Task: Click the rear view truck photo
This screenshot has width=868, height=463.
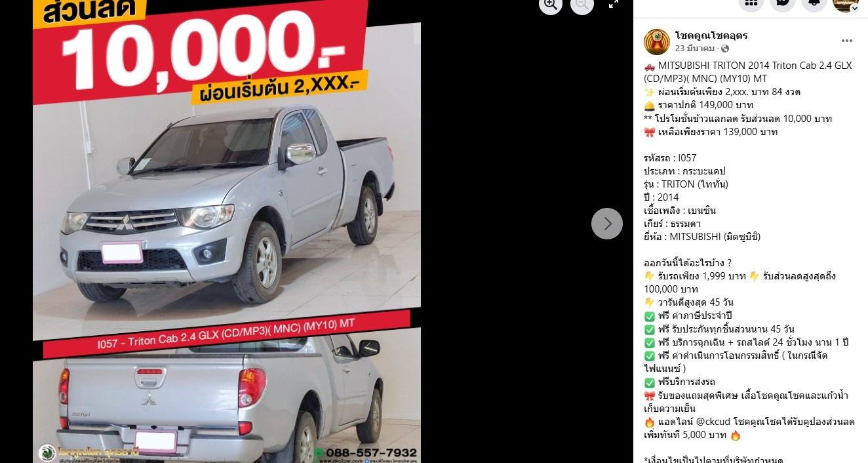Action: [x=227, y=399]
